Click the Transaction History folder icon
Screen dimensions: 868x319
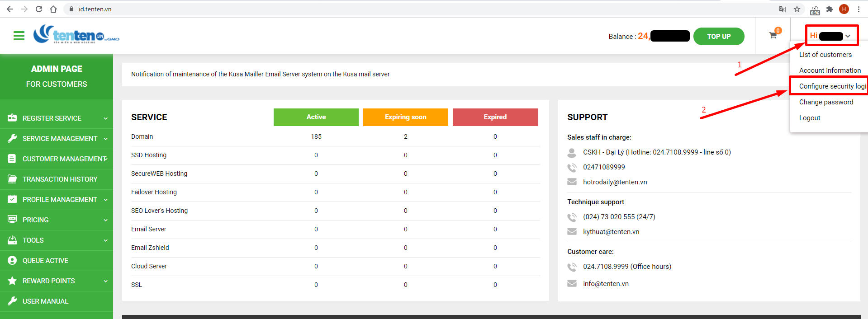pos(12,179)
